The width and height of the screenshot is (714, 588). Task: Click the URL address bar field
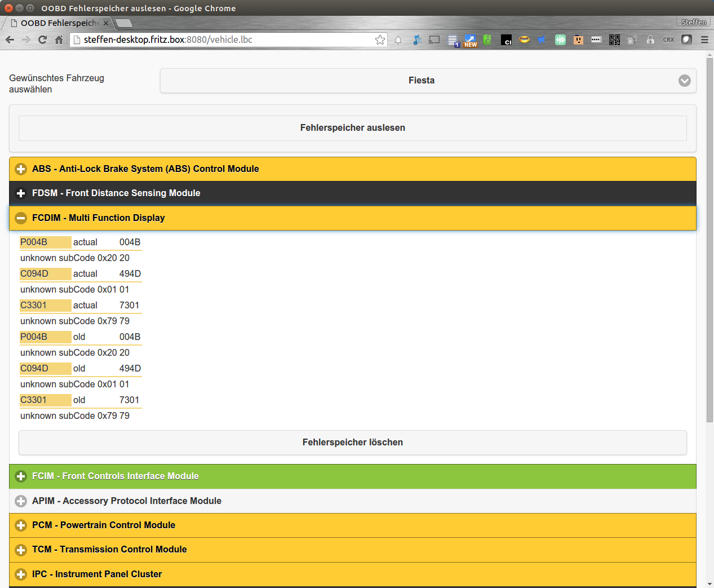(x=225, y=39)
